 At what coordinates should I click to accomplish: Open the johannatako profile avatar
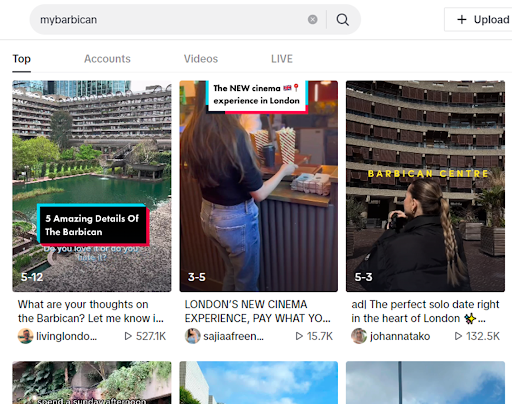point(359,336)
